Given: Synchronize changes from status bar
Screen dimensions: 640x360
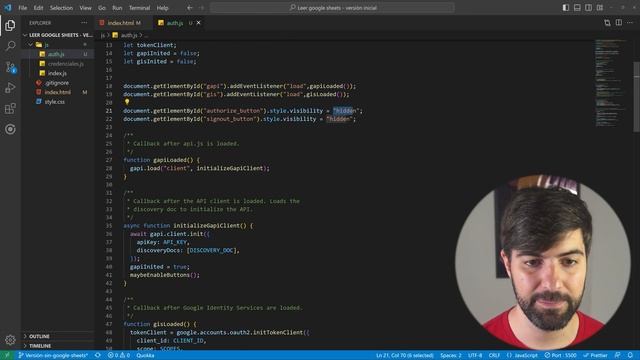Looking at the screenshot, I should (98, 355).
